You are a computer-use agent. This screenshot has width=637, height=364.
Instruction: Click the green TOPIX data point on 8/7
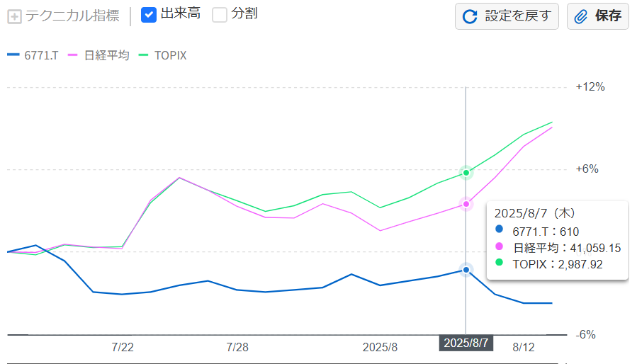pos(466,173)
